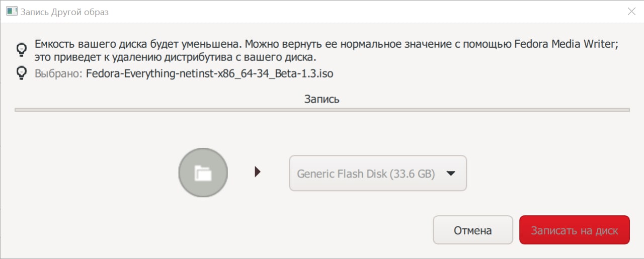Open the Generic Flash Disk drive selector
Screen dimensions: 644x259
tap(378, 173)
